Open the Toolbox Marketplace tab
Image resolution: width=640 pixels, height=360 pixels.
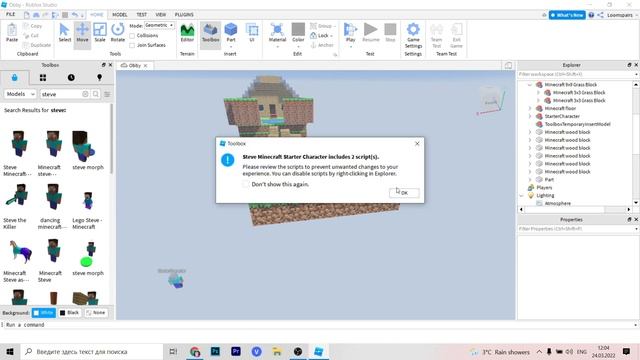15,78
